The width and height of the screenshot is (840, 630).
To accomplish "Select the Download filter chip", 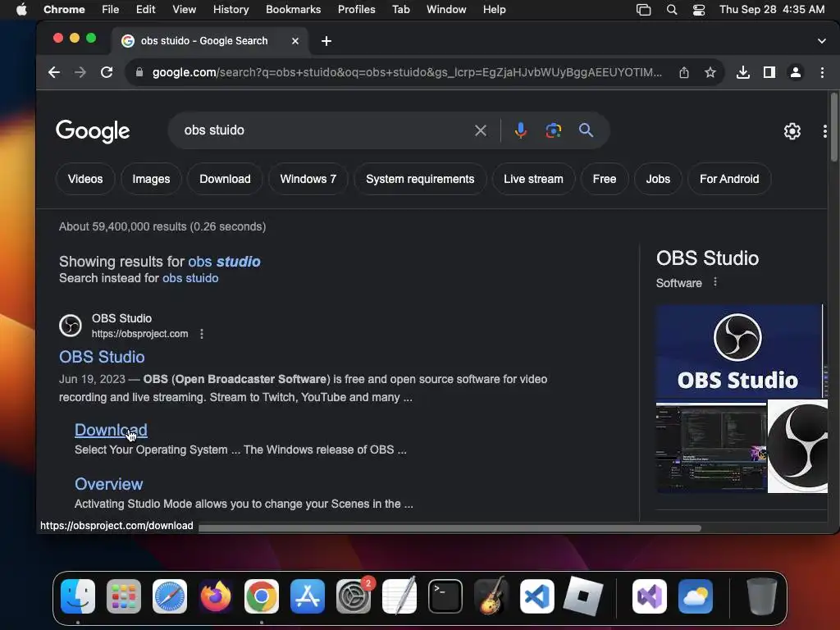I will (225, 179).
